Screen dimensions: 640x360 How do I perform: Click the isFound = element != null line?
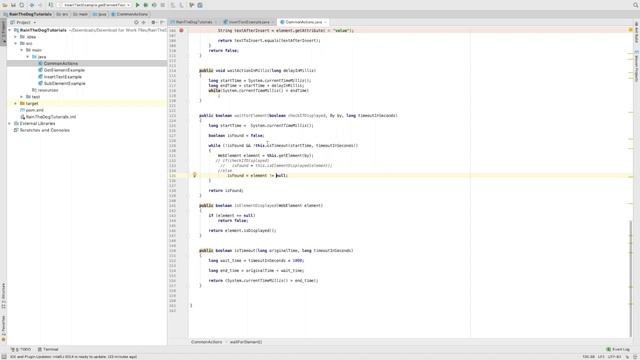tap(258, 175)
